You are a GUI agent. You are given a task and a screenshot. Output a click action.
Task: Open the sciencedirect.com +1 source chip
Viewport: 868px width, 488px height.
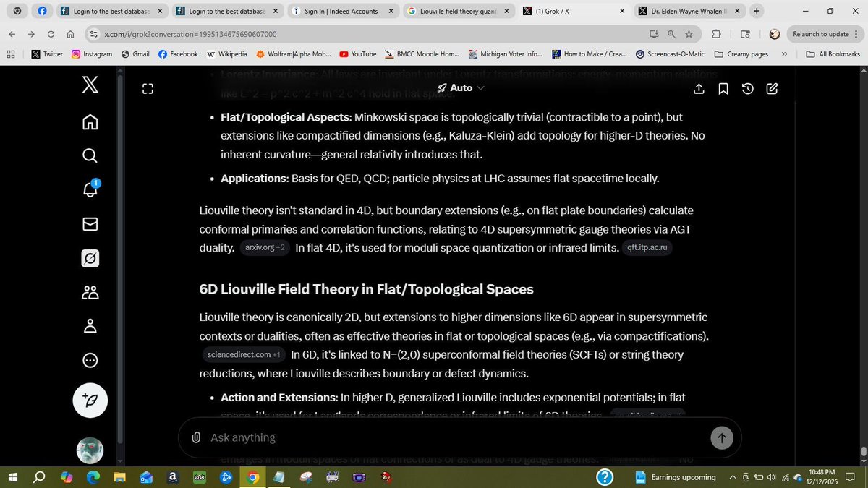(244, 354)
